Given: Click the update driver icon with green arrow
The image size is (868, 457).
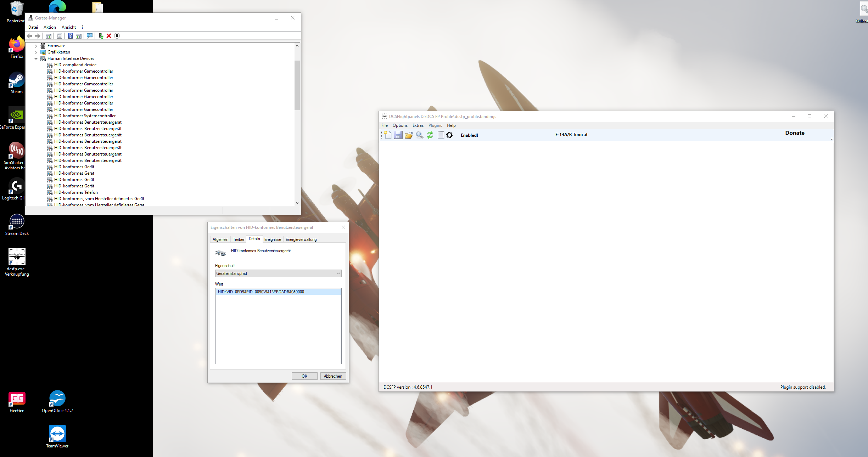Looking at the screenshot, I should point(101,36).
